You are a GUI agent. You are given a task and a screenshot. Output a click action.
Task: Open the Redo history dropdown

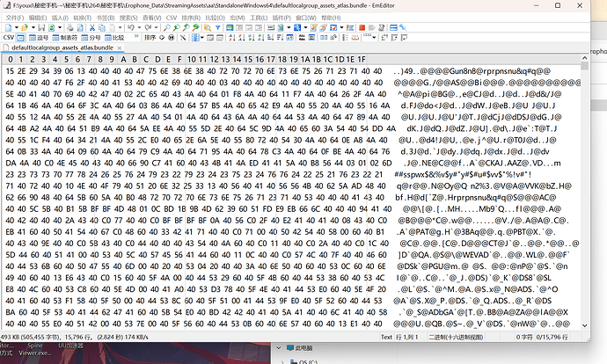point(156,27)
